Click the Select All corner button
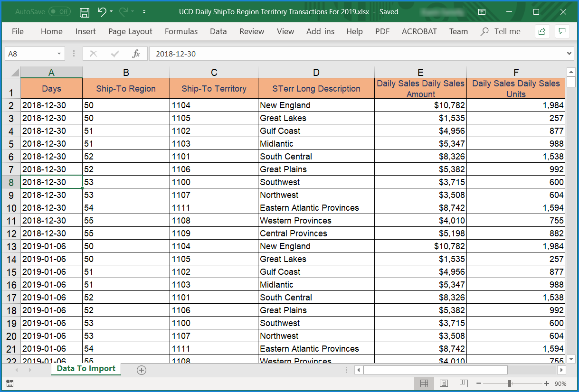Image resolution: width=579 pixels, height=392 pixels. 14,73
